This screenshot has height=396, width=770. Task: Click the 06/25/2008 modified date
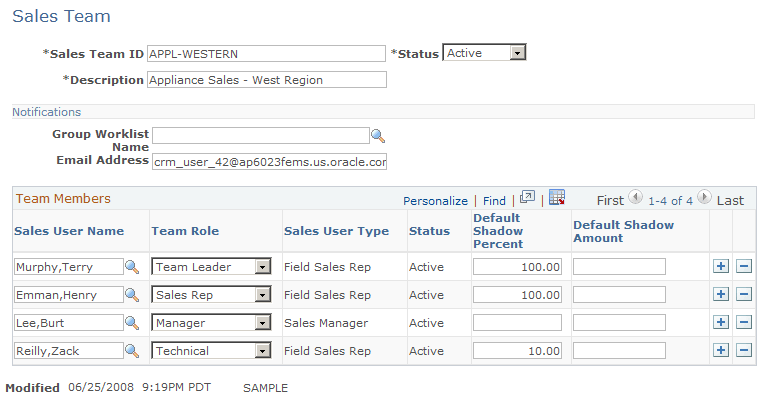click(101, 387)
